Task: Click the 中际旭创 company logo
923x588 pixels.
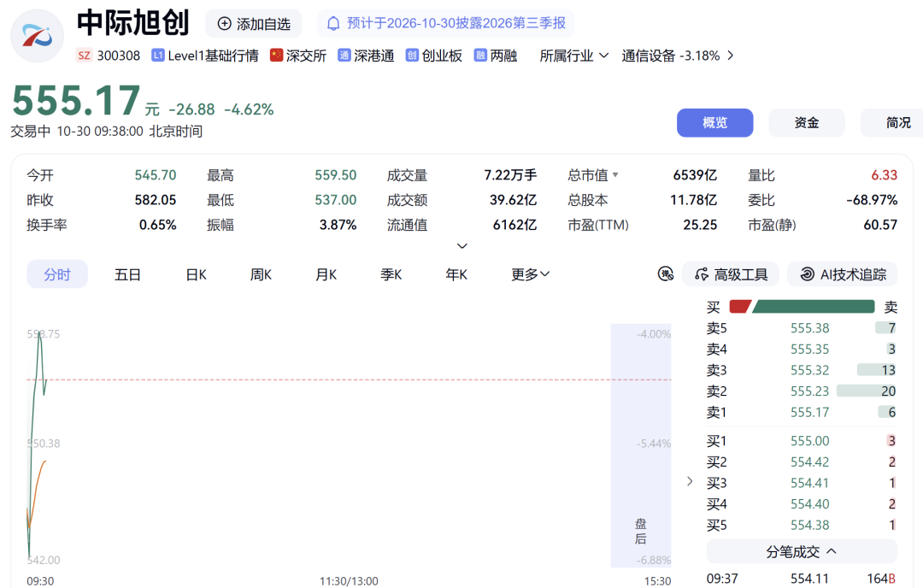Action: (37, 36)
